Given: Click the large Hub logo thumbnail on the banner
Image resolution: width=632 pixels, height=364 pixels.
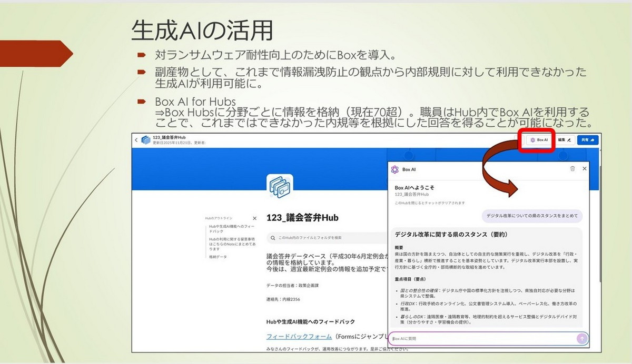Looking at the screenshot, I should [280, 186].
